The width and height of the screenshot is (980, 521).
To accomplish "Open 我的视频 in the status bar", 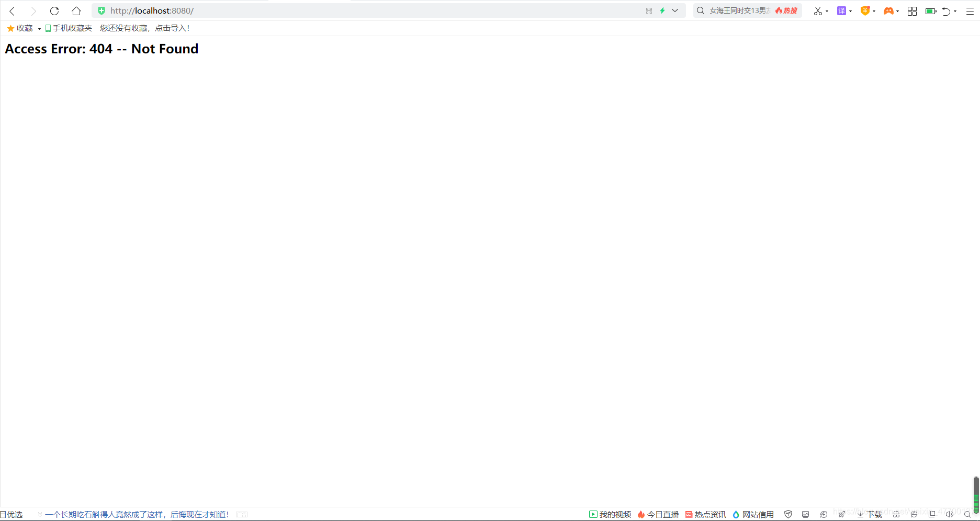I will pyautogui.click(x=610, y=515).
